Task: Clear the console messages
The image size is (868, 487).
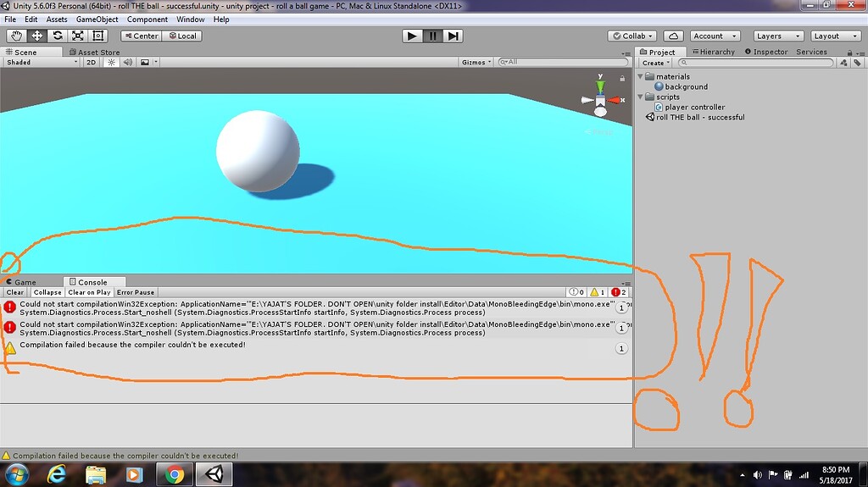Action: [15, 292]
